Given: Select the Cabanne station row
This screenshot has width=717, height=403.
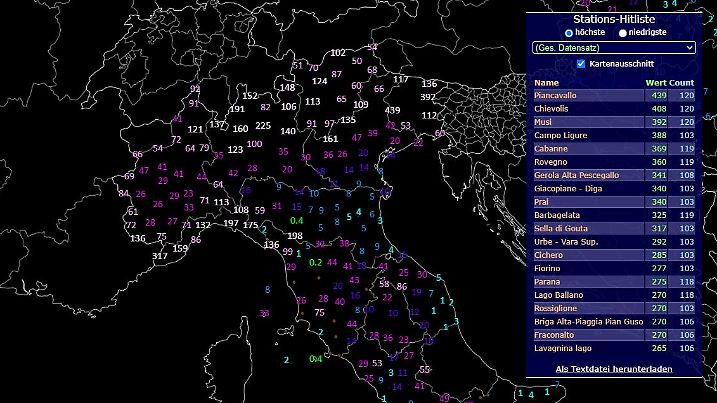Looking at the screenshot, I should 614,149.
